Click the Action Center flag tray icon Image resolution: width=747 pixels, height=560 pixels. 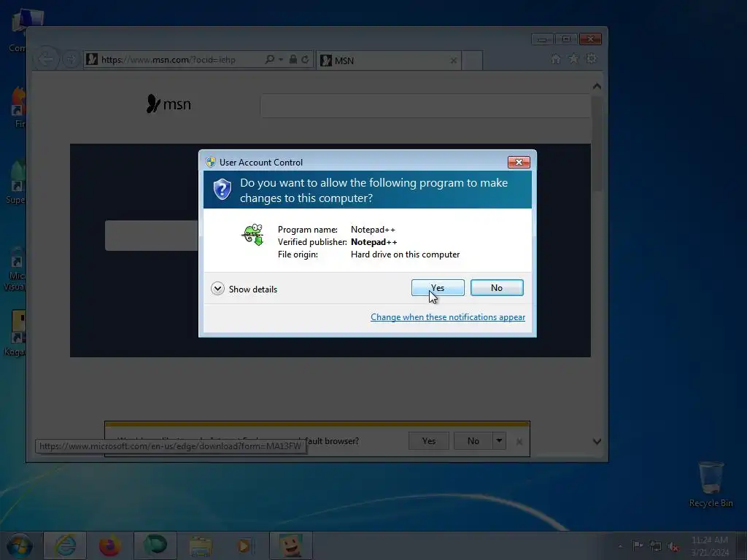tap(638, 545)
